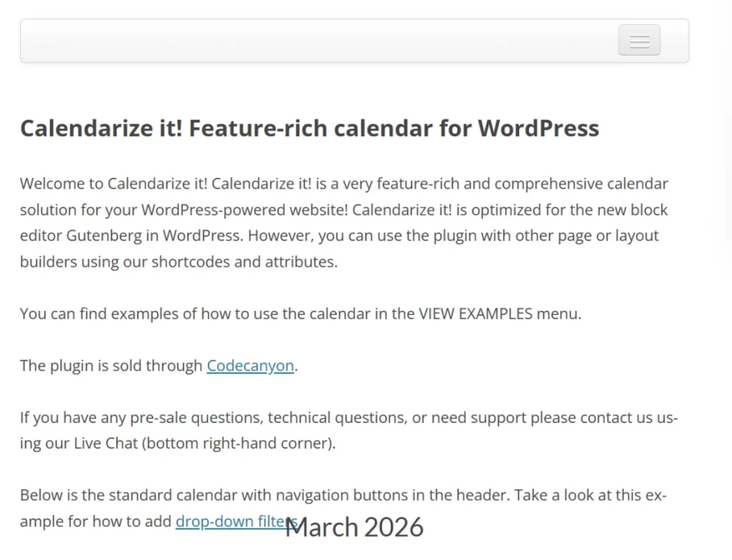Follow the Codecanyon hyperlink
The width and height of the screenshot is (732, 560).
250,365
